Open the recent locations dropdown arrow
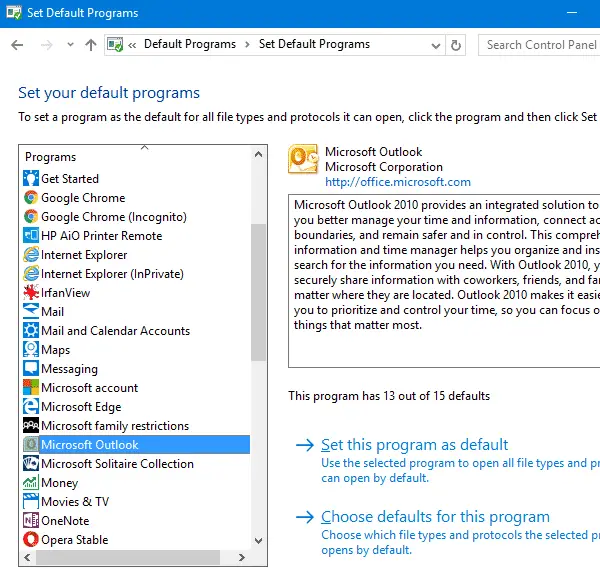Viewport: 600px width, 570px height. 70,45
